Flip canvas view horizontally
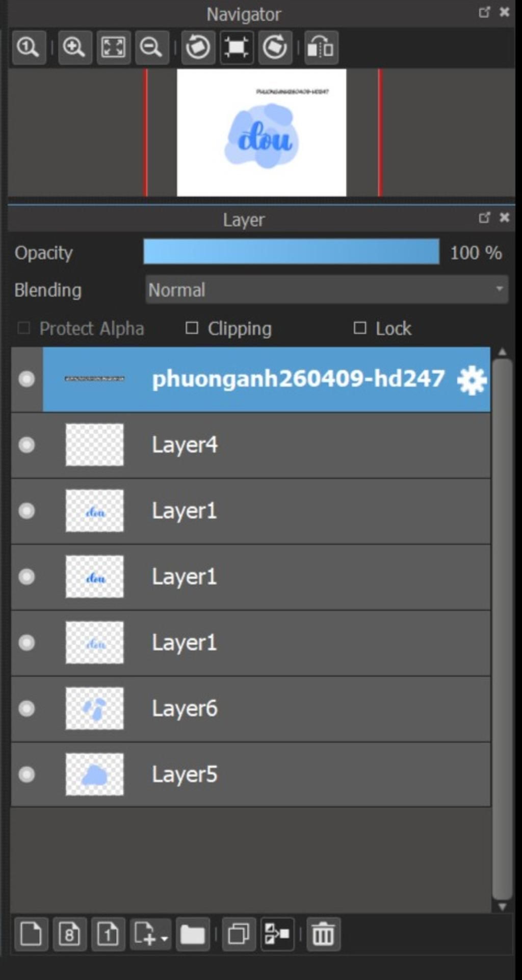 pos(321,47)
